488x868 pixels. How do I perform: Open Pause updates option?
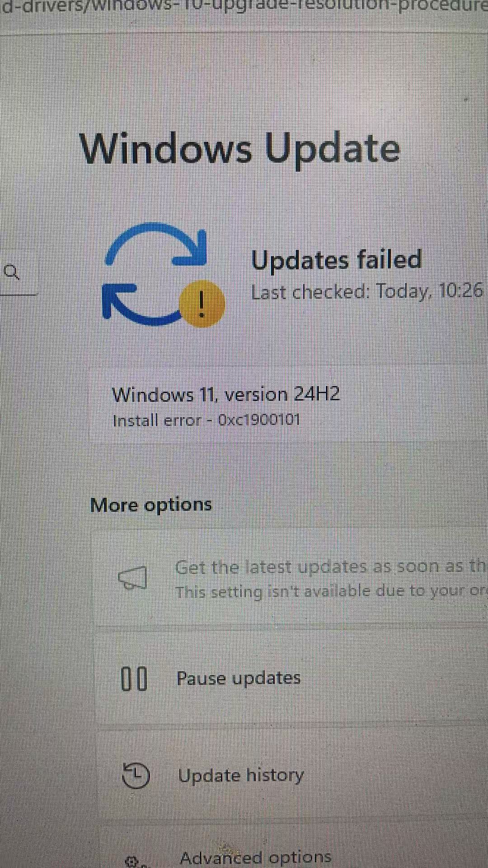(289, 679)
